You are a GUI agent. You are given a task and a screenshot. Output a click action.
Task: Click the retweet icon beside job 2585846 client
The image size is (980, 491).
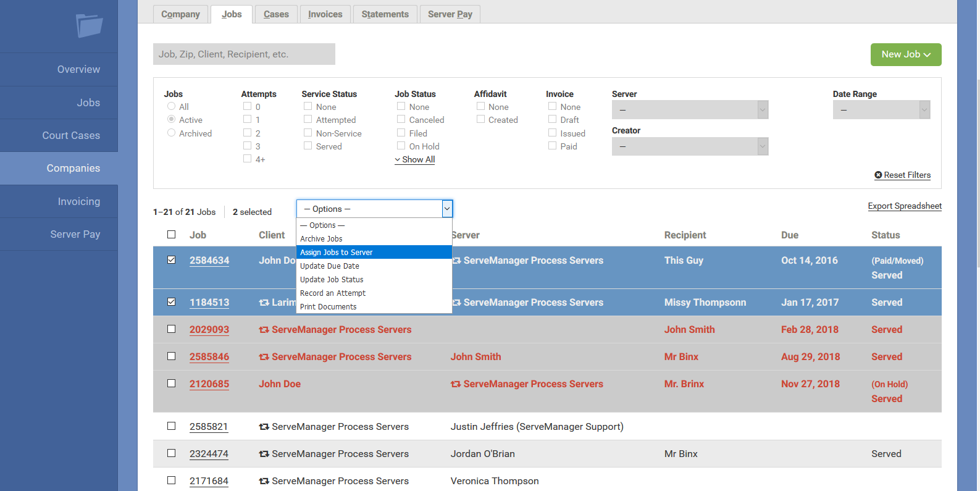(x=264, y=357)
